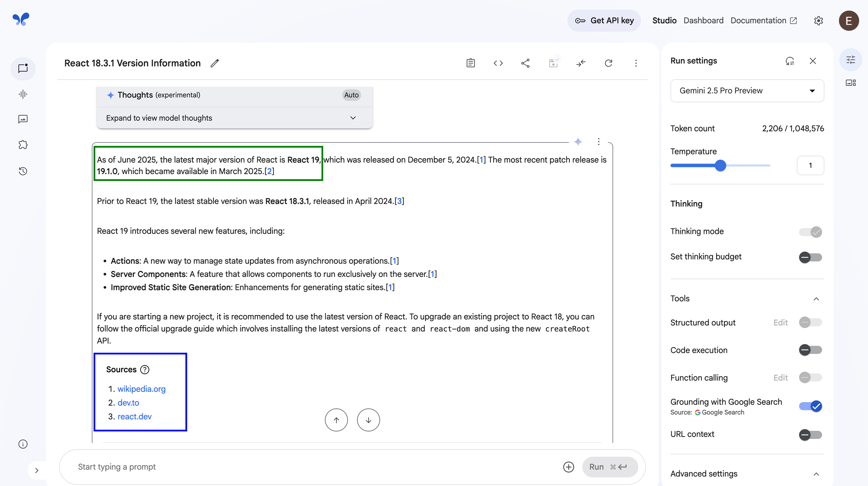Open the Chat prompt sidebar icon
The width and height of the screenshot is (868, 486).
23,69
